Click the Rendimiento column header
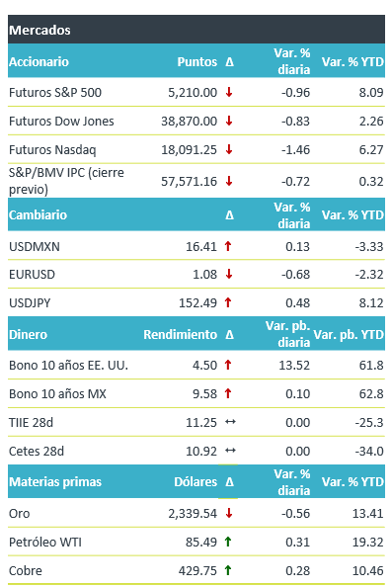Image resolution: width=392 pixels, height=588 pixels. pos(181,334)
